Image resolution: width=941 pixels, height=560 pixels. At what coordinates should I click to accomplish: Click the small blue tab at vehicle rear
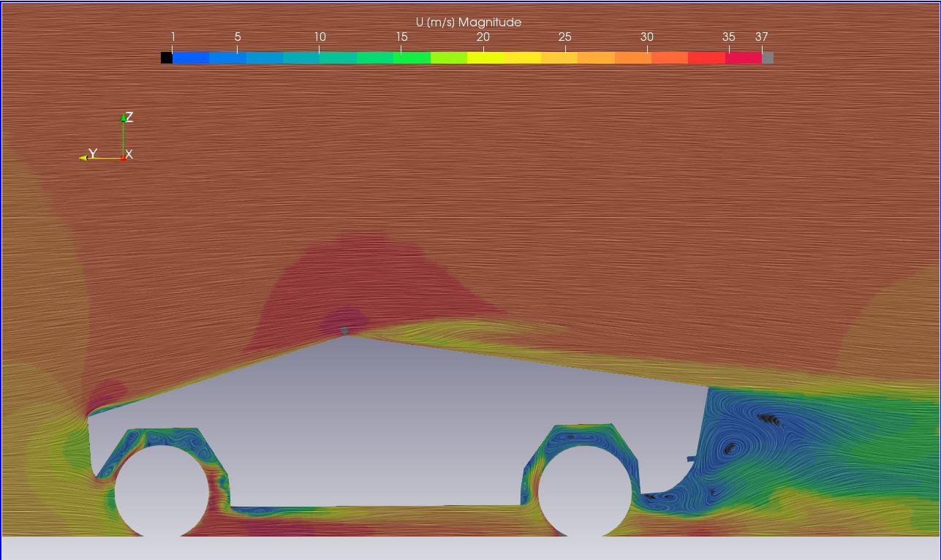point(692,459)
